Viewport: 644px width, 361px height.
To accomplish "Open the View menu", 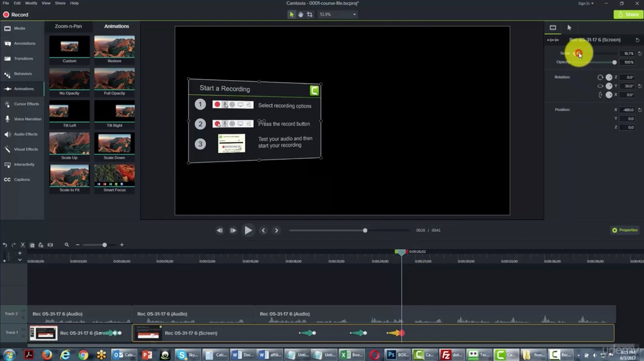I will 46,3.
